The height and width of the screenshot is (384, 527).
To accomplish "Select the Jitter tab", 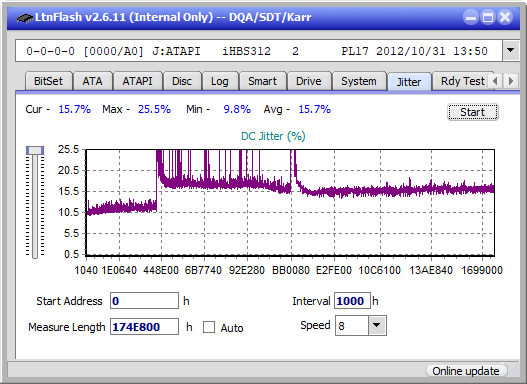I will tap(409, 82).
